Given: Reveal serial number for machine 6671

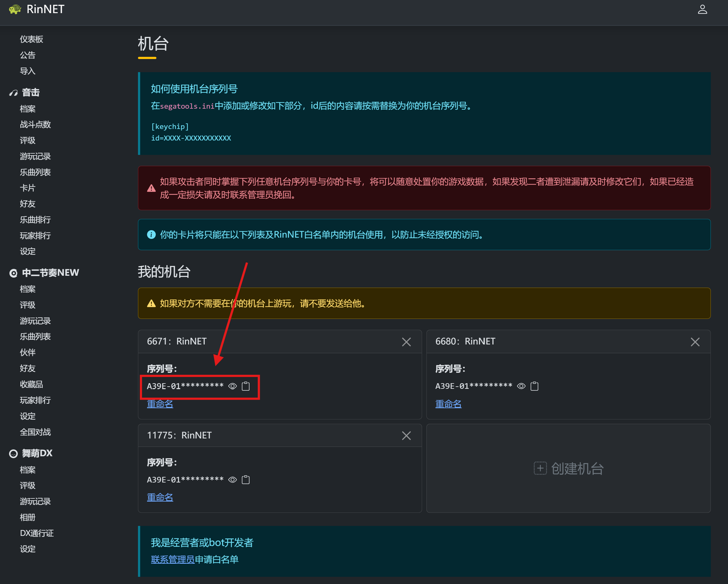Looking at the screenshot, I should click(x=232, y=386).
